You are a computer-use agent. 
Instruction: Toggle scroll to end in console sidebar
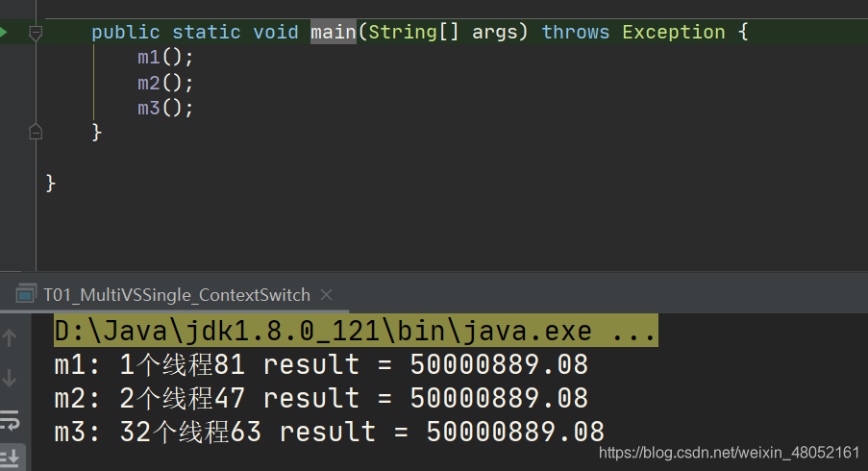(10, 459)
